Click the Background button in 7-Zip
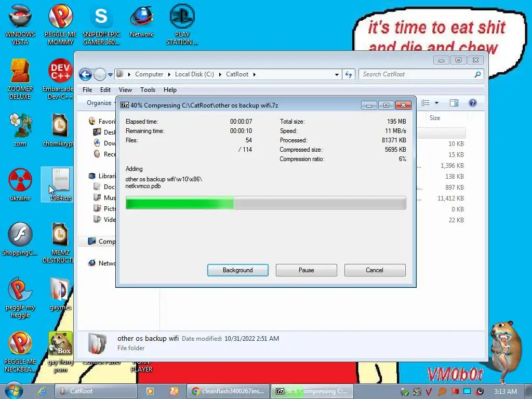The image size is (532, 399). point(238,270)
